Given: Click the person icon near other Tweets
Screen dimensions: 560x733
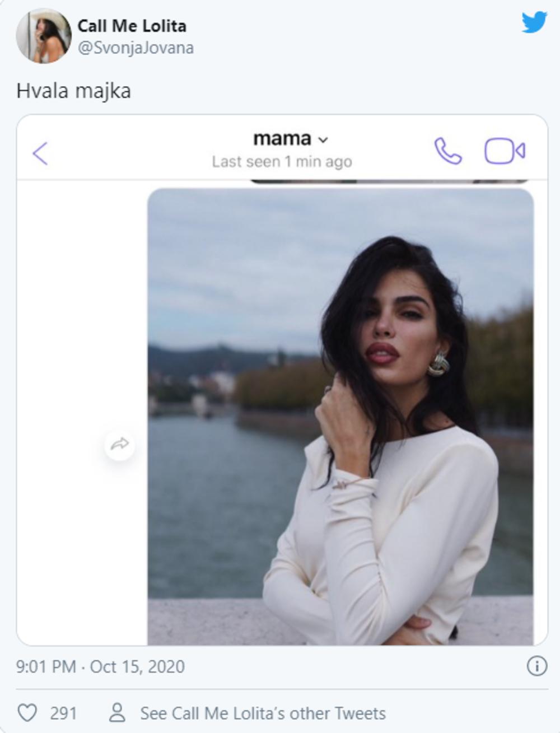Looking at the screenshot, I should tap(117, 713).
